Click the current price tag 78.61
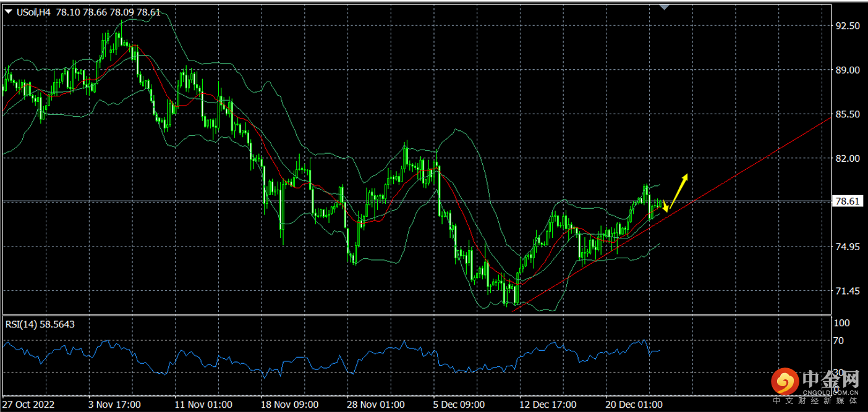 (x=848, y=201)
